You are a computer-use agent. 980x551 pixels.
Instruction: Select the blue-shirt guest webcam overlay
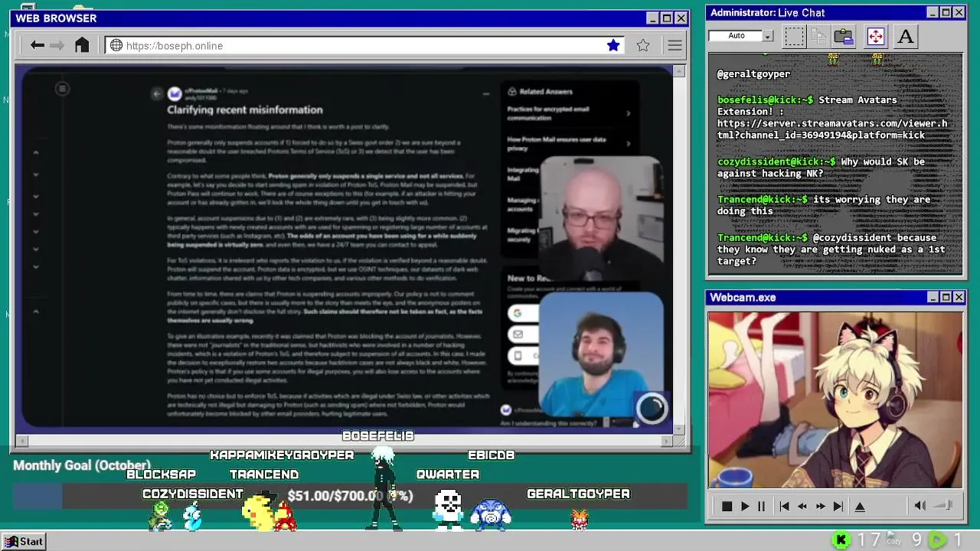(601, 354)
